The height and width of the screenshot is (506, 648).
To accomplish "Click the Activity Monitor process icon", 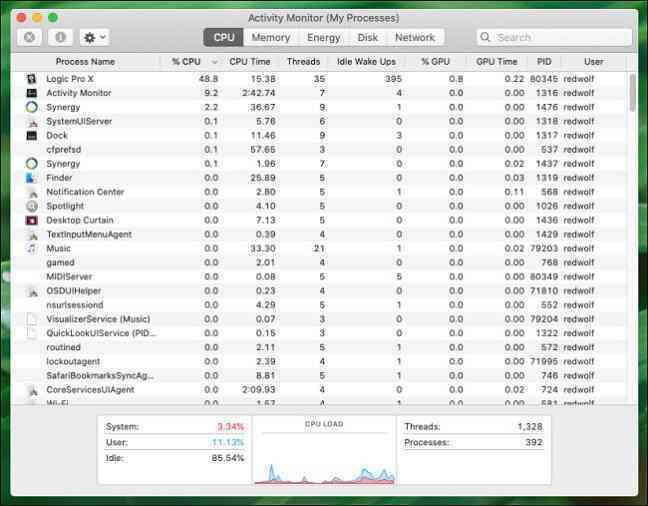I will (32, 93).
